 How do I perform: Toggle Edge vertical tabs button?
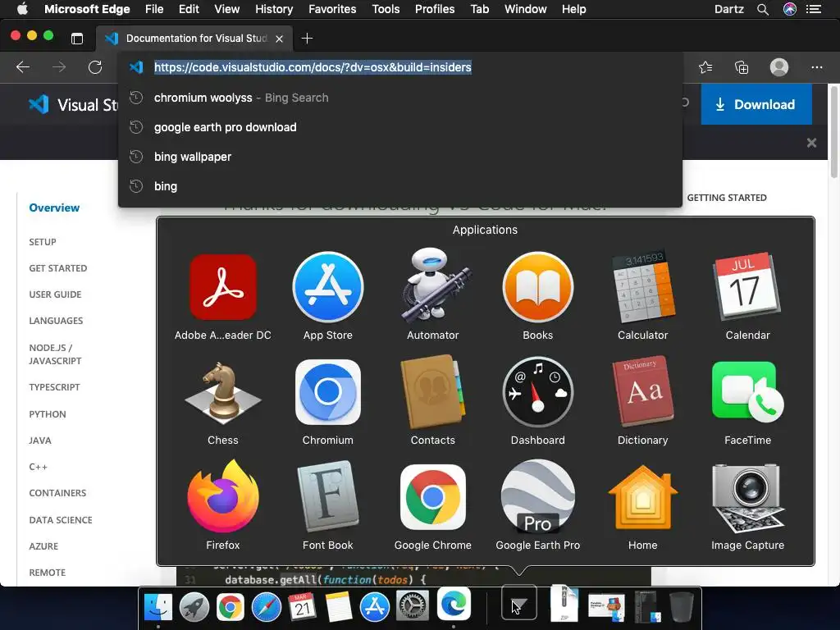(x=77, y=38)
